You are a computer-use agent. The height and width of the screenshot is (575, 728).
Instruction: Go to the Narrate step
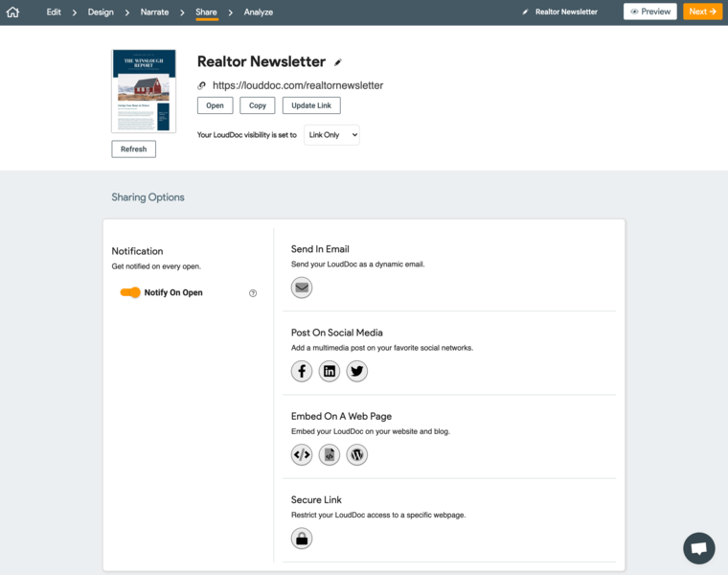pos(154,12)
